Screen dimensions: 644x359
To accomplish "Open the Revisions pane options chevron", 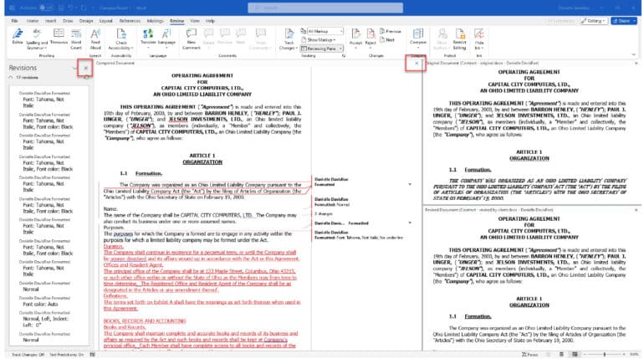I will coord(75,68).
